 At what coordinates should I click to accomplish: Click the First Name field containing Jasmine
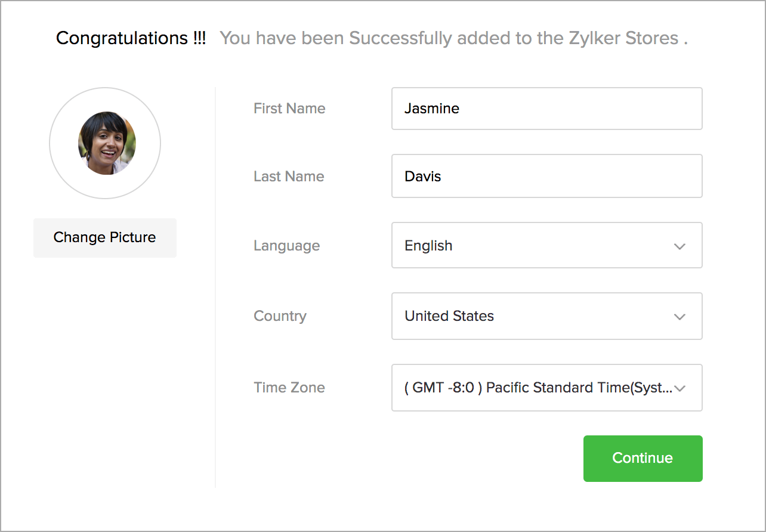click(546, 109)
